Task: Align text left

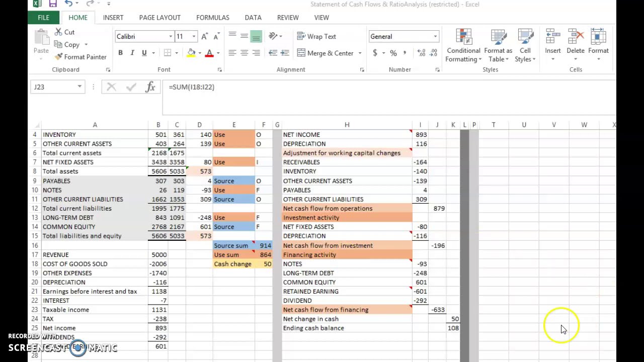Action: 232,53
